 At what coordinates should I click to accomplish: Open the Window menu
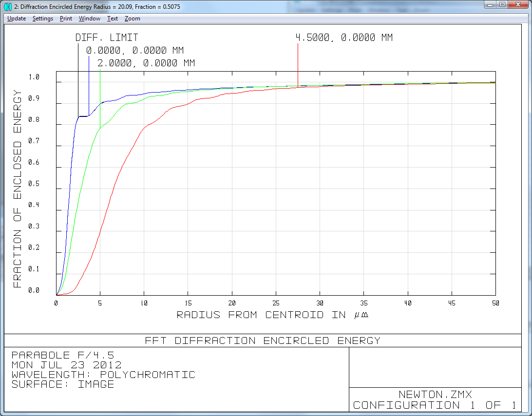(x=89, y=19)
